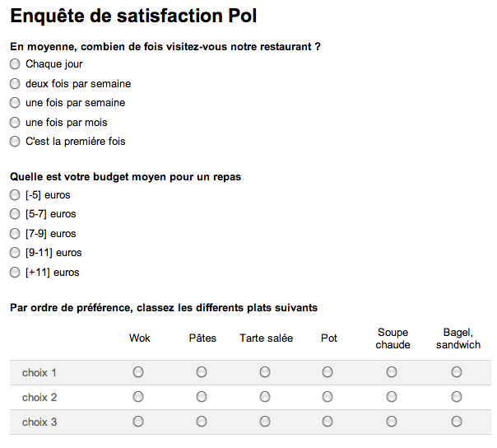Set Pâtes as choix 1
Image resolution: width=497 pixels, height=448 pixels.
click(x=202, y=372)
